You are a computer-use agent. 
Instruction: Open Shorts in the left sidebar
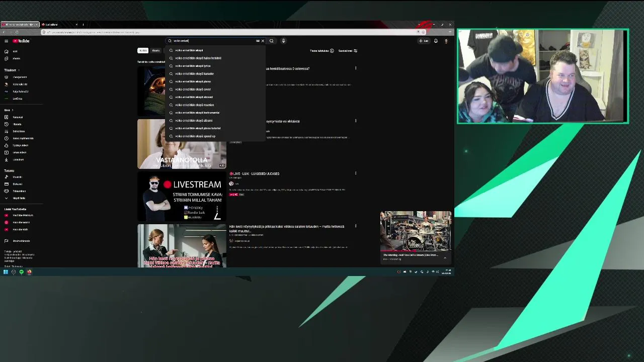point(16,58)
